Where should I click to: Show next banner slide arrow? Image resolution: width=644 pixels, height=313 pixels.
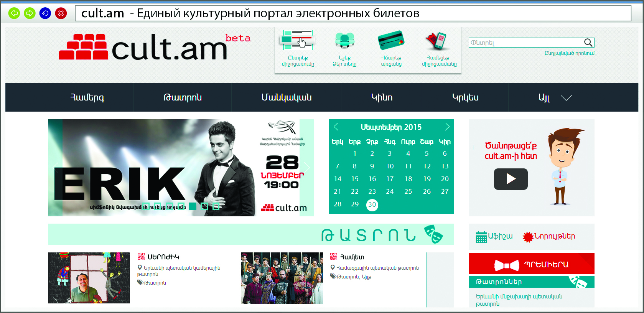pos(307,167)
